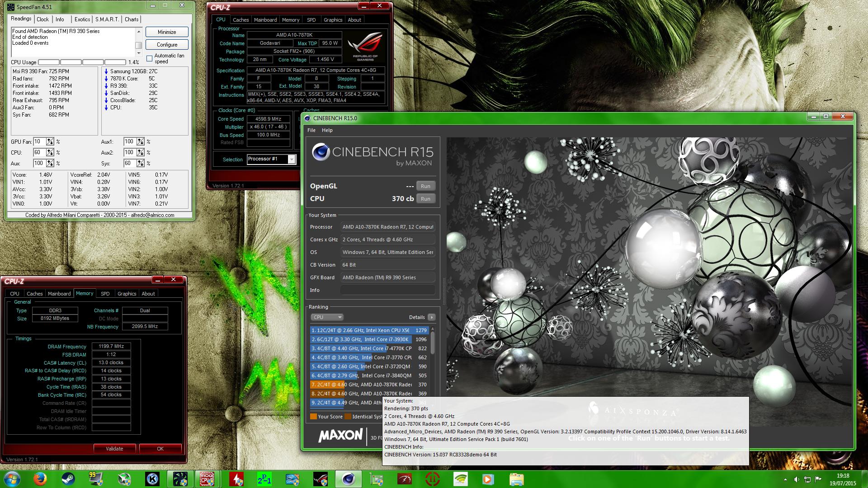Open the CPU ranking dropdown in Cinebench

327,317
